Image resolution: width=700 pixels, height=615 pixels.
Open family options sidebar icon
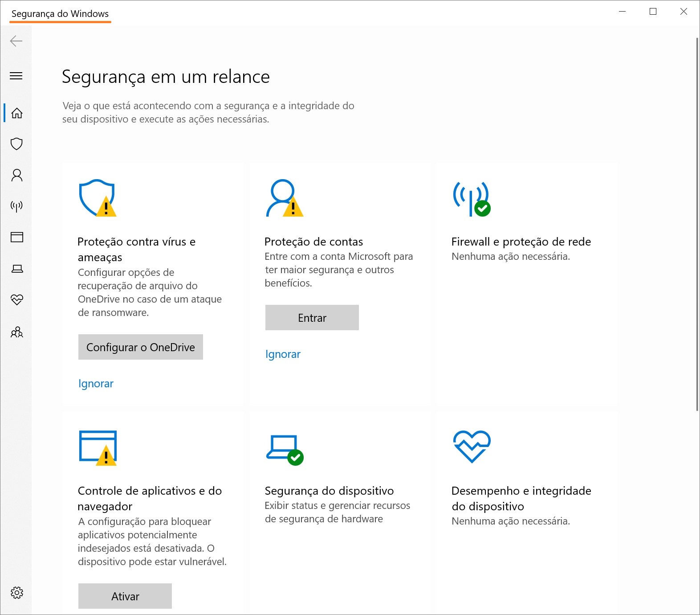tap(17, 332)
